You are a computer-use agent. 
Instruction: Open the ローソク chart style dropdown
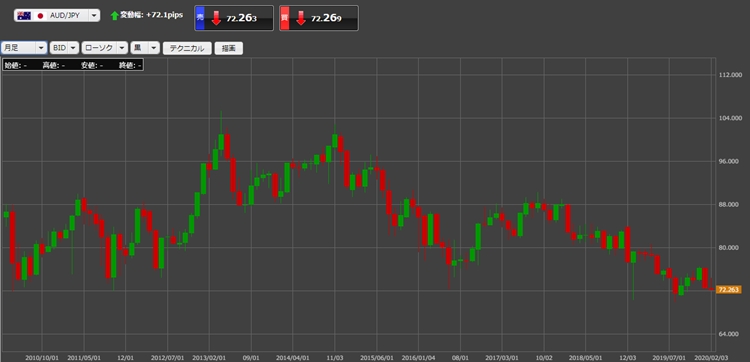105,48
